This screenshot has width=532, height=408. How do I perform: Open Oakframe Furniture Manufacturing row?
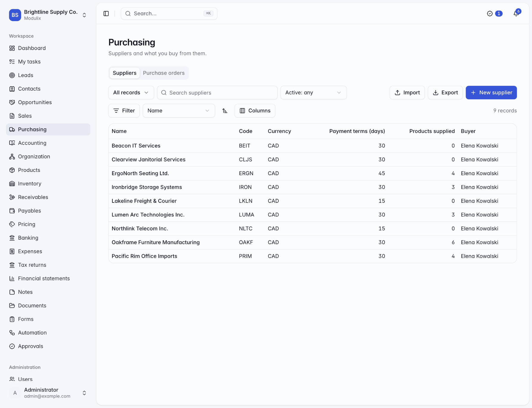click(312, 242)
